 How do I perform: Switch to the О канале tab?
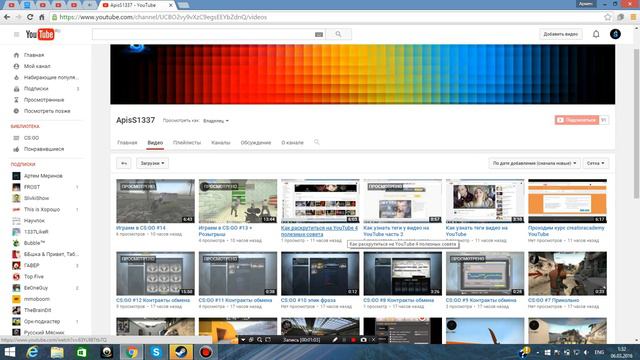coord(292,142)
